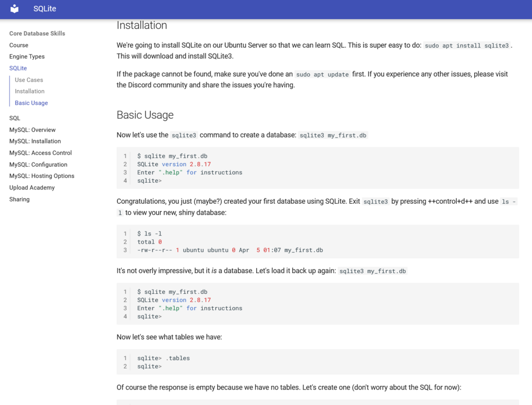532x405 pixels.
Task: Select the SQLite entry in sidebar navigation
Action: click(x=18, y=68)
